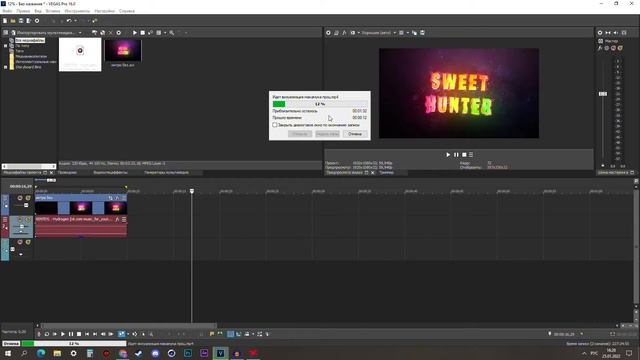The image size is (640, 360).
Task: Pause the video preview
Action: tap(456, 155)
